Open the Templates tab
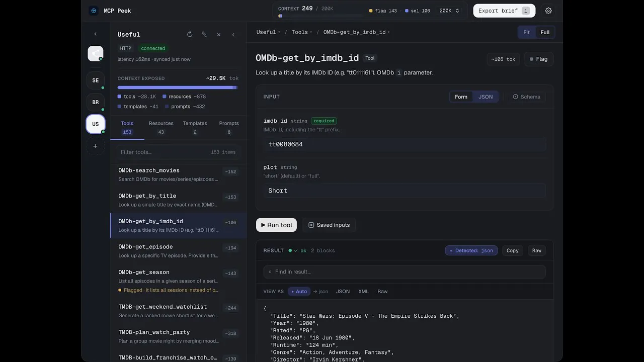Image resolution: width=644 pixels, height=362 pixels. [195, 127]
